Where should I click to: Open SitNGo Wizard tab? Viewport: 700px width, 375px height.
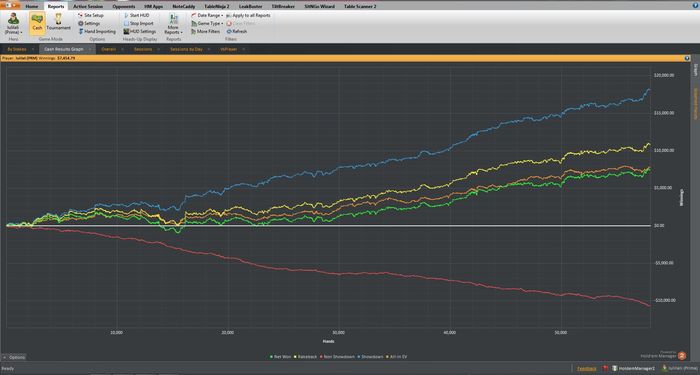coord(320,7)
